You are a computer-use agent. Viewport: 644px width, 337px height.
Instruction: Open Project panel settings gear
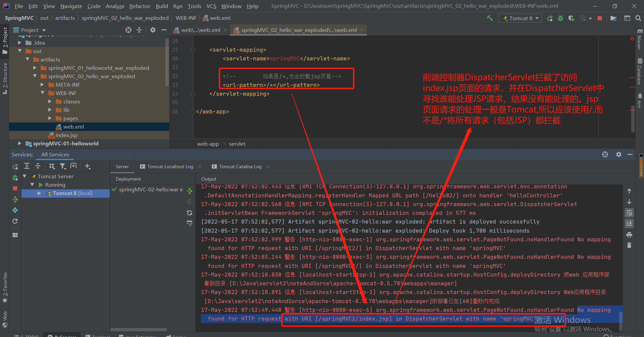pyautogui.click(x=153, y=30)
